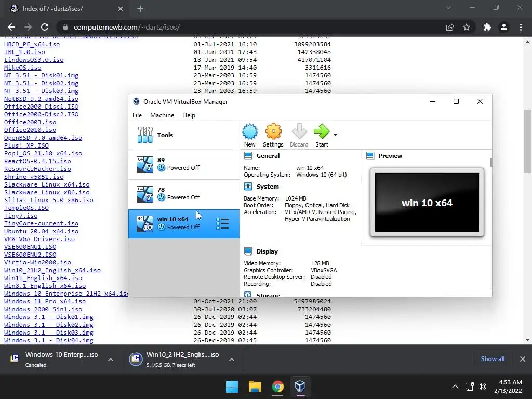The width and height of the screenshot is (532, 399).
Task: Select the Index of /~dartz/isos/ tab
Action: (66, 9)
